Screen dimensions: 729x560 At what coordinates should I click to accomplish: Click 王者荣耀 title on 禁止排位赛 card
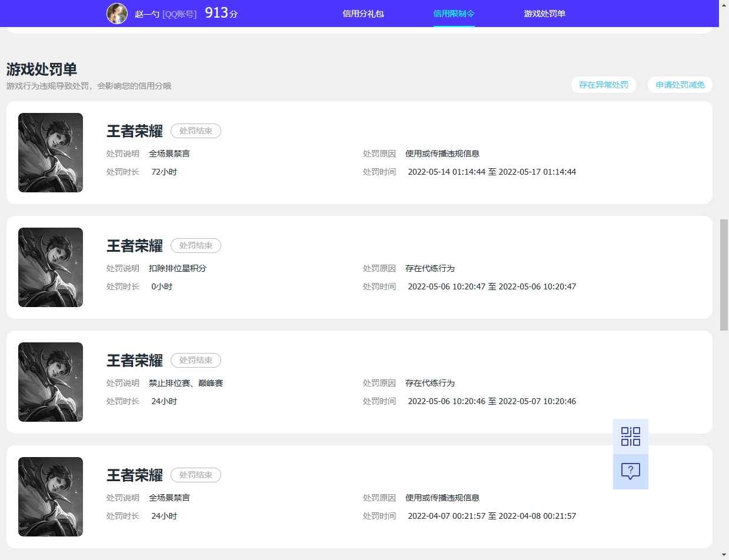click(135, 360)
